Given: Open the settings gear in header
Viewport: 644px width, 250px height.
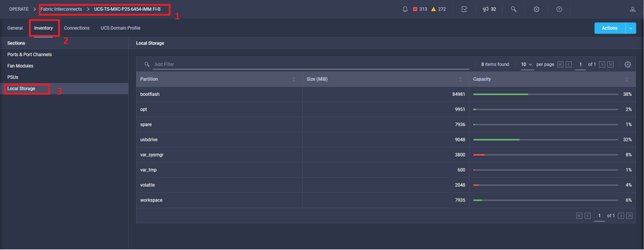Looking at the screenshot, I should point(536,9).
